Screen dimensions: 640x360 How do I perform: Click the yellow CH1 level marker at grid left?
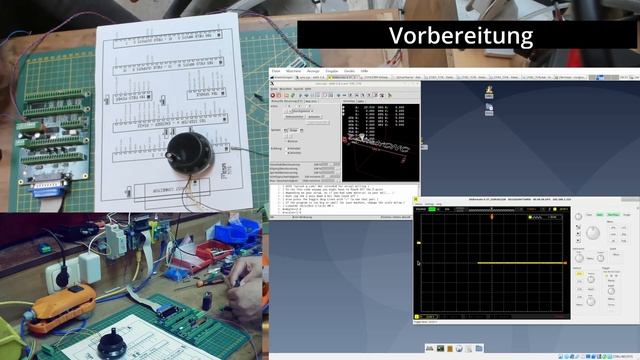[419, 243]
